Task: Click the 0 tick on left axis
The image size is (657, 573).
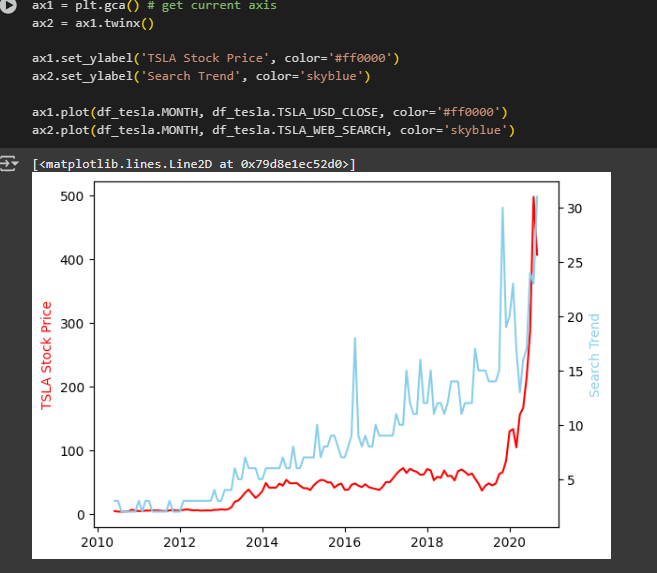Action: coord(80,515)
